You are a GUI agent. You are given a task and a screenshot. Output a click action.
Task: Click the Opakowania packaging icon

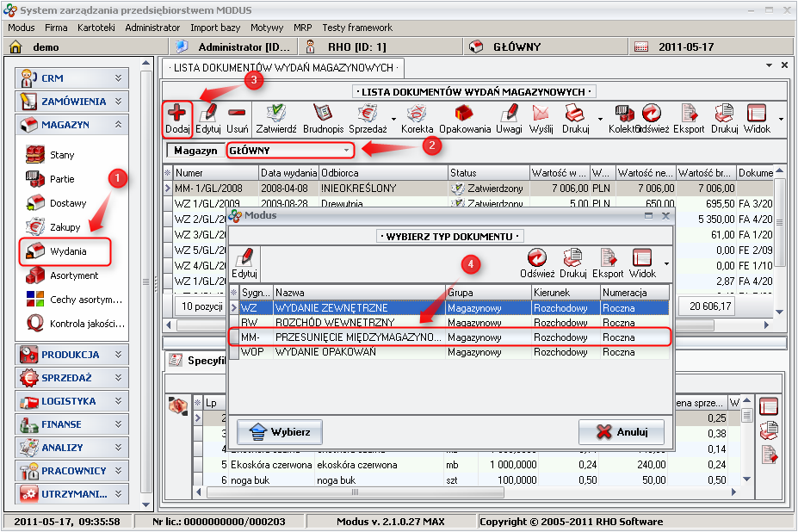(464, 113)
